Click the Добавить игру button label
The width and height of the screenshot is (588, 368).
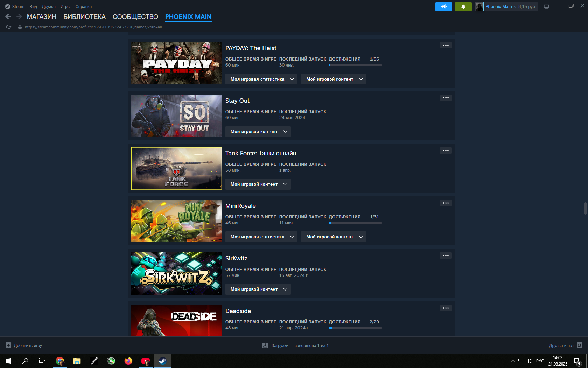(28, 346)
